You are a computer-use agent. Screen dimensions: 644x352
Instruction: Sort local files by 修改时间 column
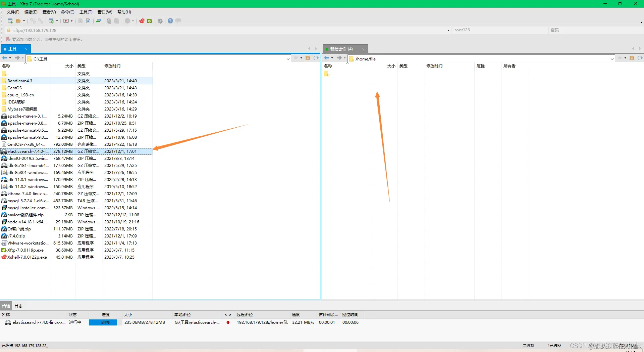pyautogui.click(x=127, y=66)
